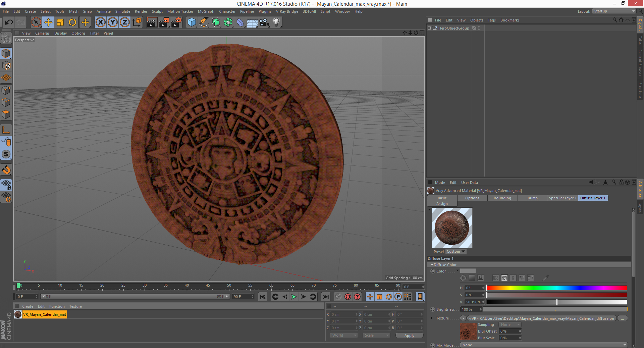Toggle Position keyframe recording
Image resolution: width=644 pixels, height=348 pixels.
370,297
